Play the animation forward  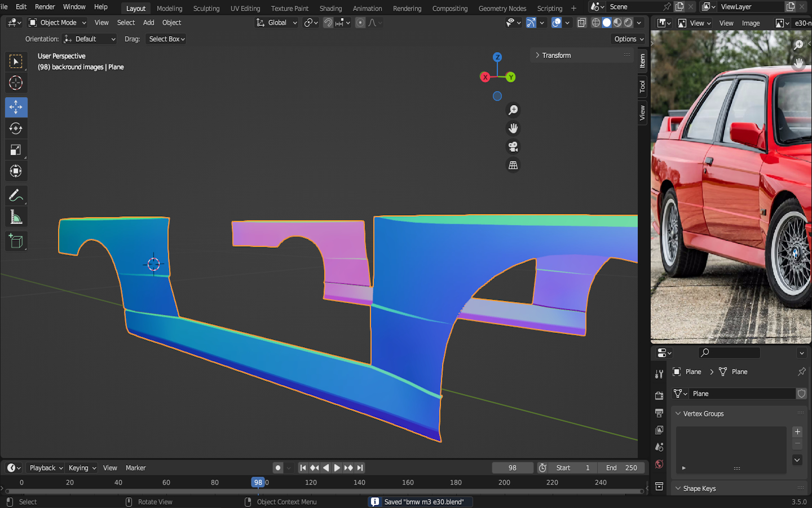point(337,468)
